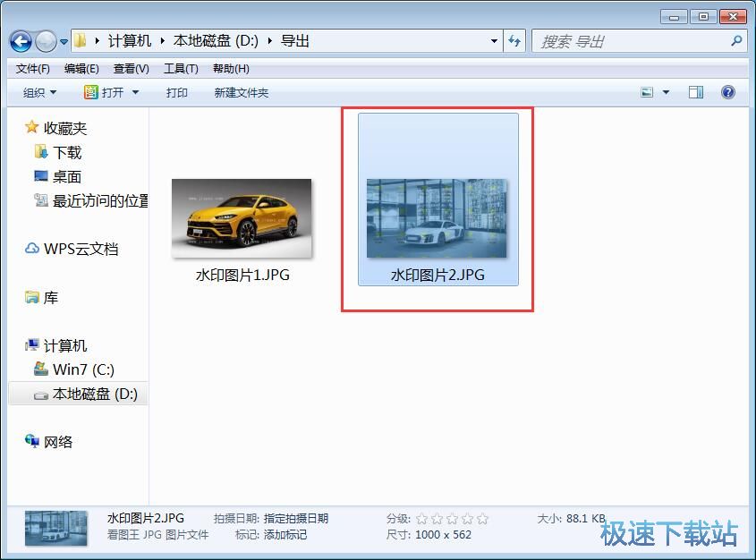Open the 组织 dropdown menu
Viewport: 756px width, 560px height.
pos(39,92)
